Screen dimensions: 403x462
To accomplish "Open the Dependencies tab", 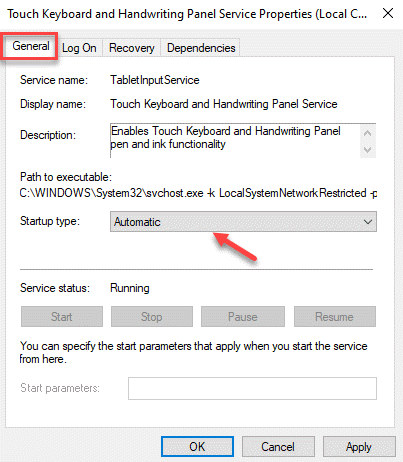I will point(201,48).
